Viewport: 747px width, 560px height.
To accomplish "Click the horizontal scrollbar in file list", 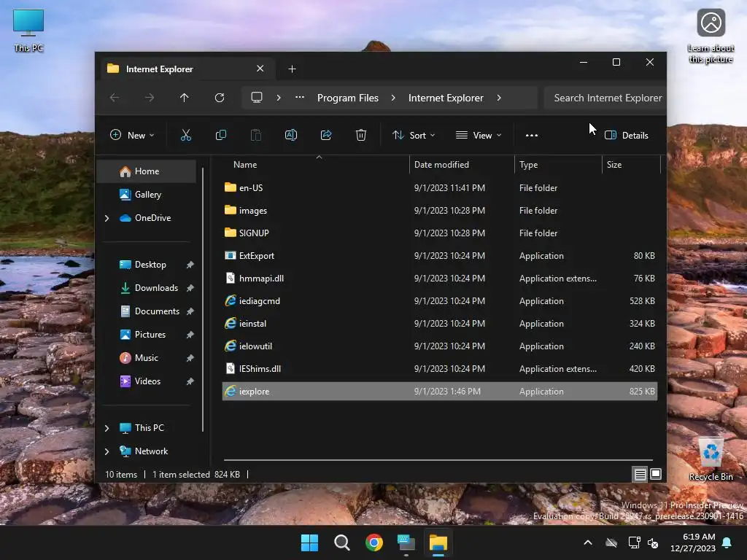I will (438, 460).
